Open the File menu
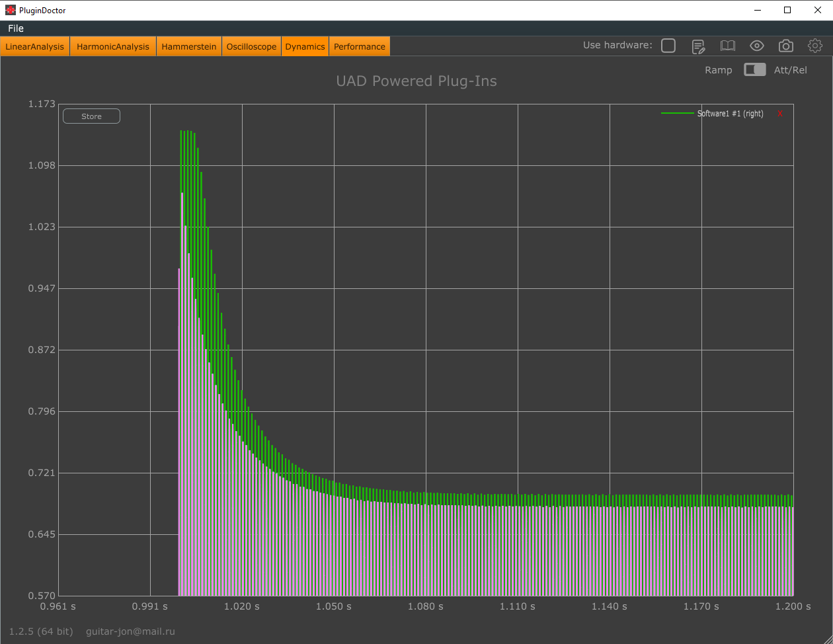The image size is (833, 644). pos(16,28)
